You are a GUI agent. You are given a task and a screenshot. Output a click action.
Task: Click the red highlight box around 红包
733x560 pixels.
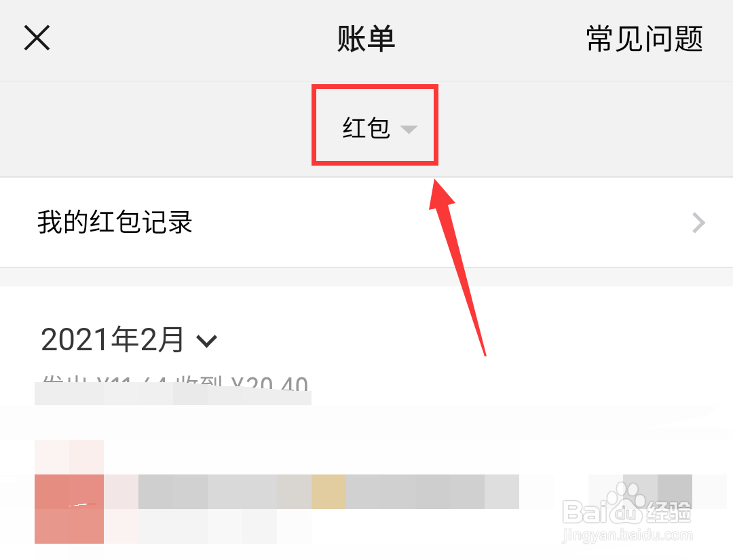click(375, 125)
